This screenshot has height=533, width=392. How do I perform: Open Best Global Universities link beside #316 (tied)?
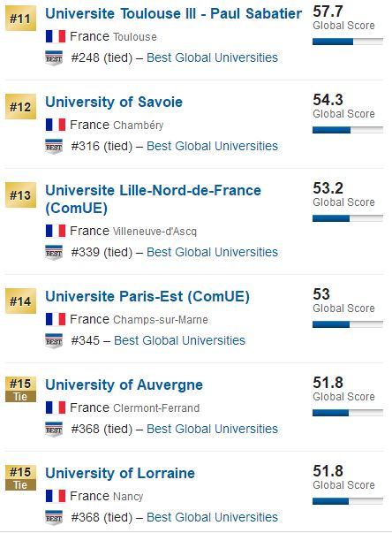point(212,146)
